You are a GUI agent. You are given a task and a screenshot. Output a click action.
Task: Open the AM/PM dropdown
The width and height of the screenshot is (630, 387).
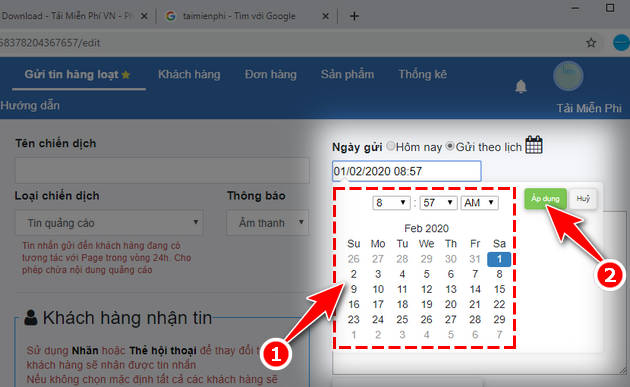pos(479,203)
